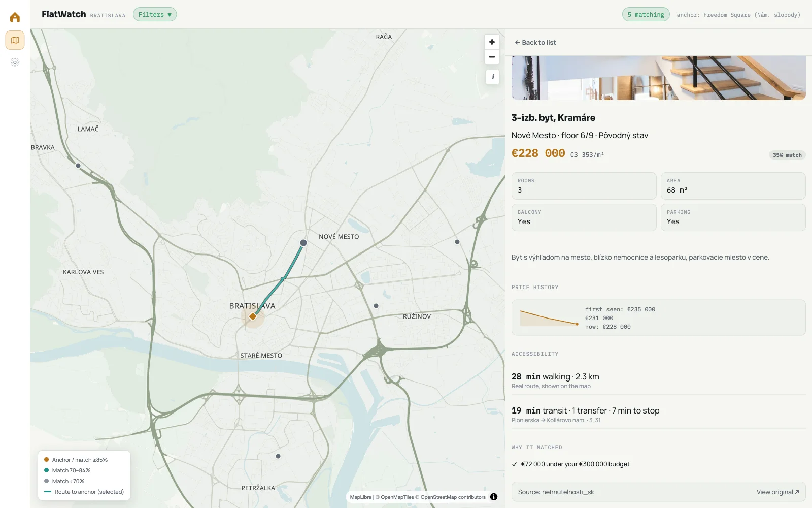Click the 3-izb. byt, Kramáre title

click(553, 118)
